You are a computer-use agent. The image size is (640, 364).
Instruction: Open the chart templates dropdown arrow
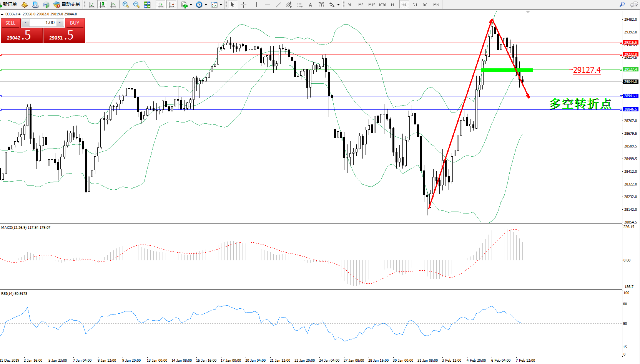221,5
